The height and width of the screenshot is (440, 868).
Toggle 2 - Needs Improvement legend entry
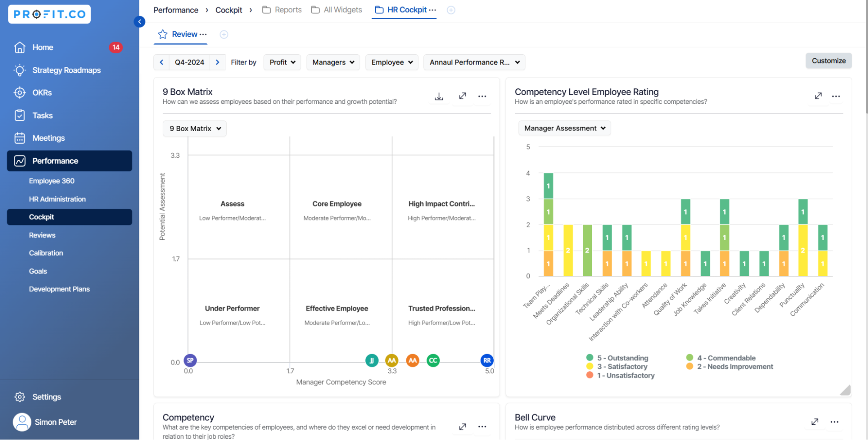729,367
